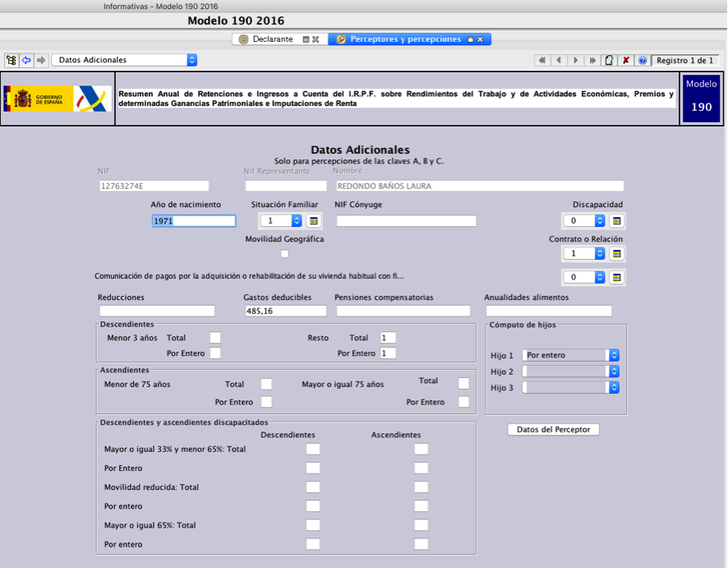Click the Año de nacimiento field
The height and width of the screenshot is (568, 728).
click(x=194, y=221)
